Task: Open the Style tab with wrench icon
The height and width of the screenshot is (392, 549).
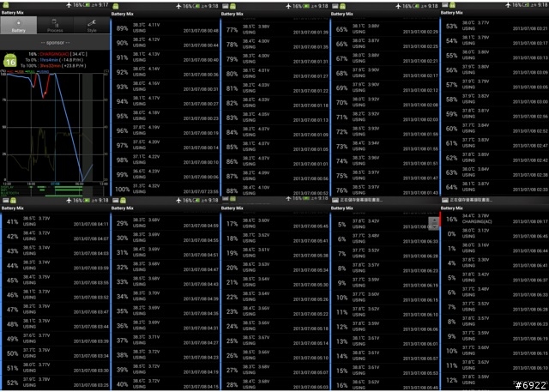Action: tap(92, 25)
